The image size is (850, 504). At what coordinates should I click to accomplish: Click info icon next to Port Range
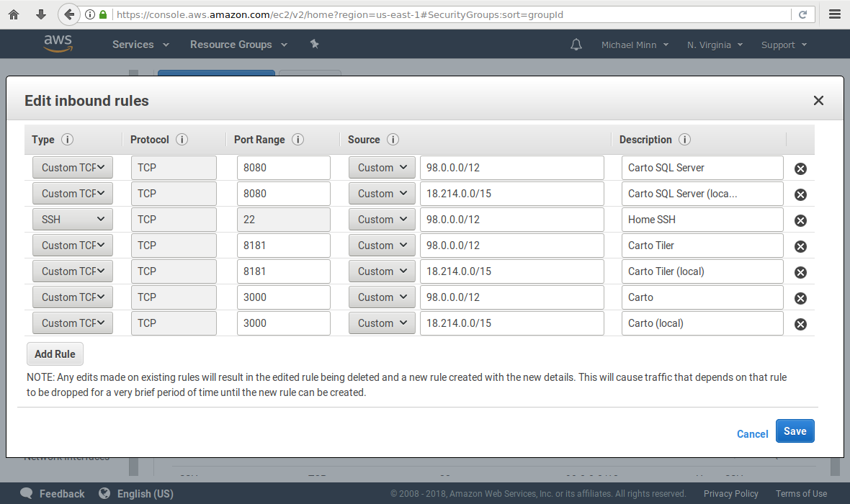pos(297,140)
